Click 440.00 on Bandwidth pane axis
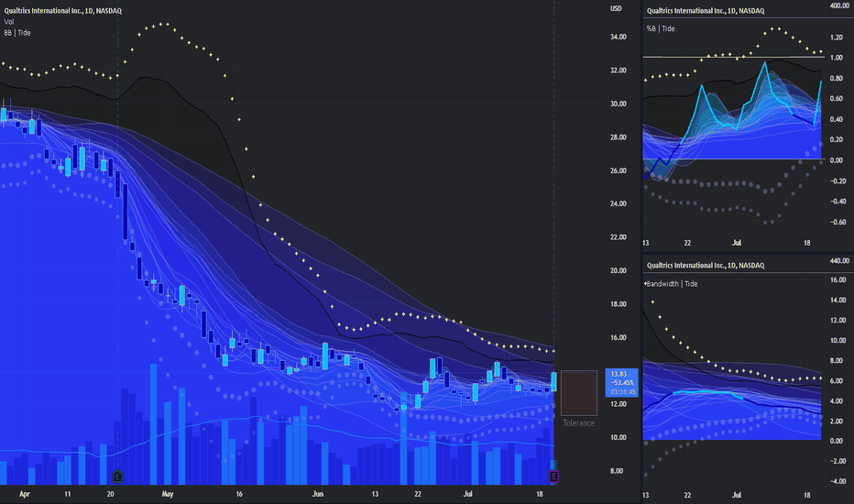This screenshot has width=854, height=504. tap(839, 261)
